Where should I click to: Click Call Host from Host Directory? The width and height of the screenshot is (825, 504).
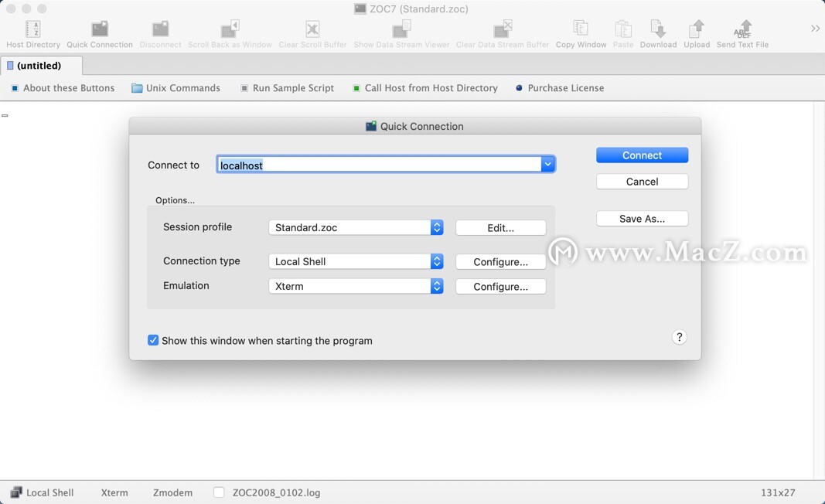[x=424, y=88]
